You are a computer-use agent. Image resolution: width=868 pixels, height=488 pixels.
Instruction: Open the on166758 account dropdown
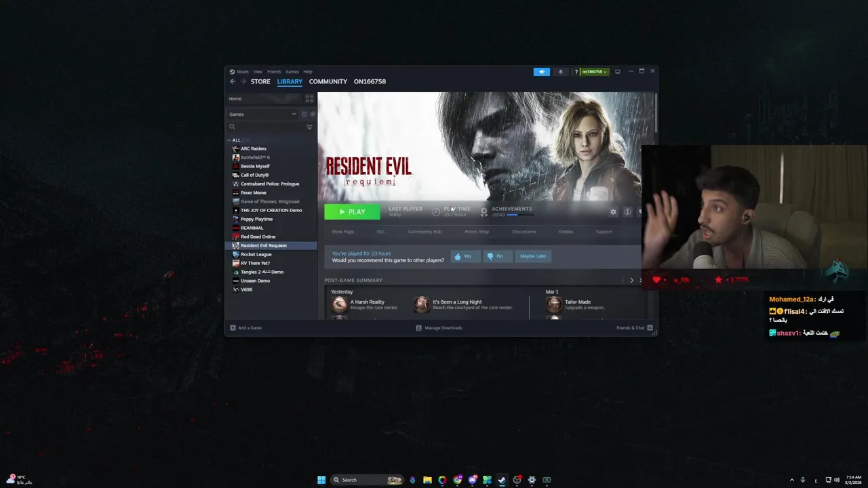(595, 72)
